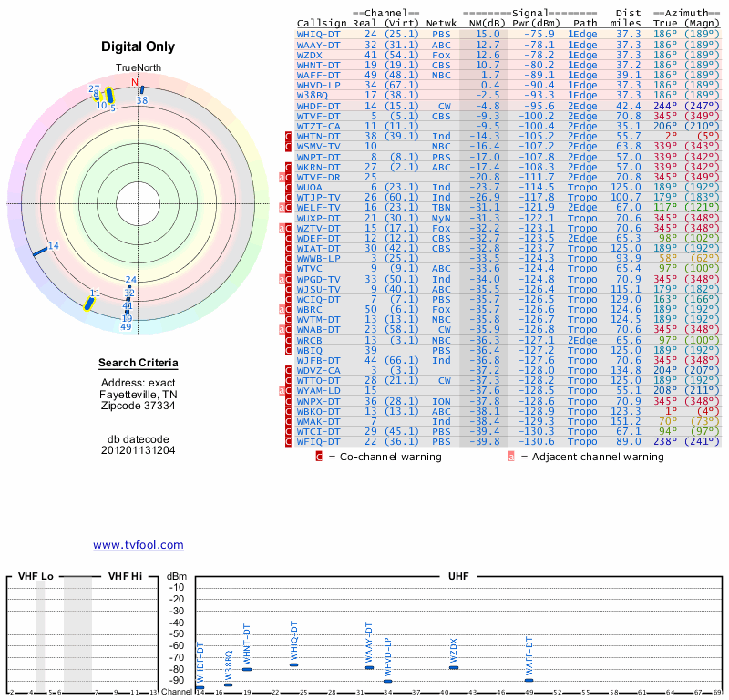Click co-channel warning icon beside WHTN-DT
729x700 pixels.
tap(289, 136)
